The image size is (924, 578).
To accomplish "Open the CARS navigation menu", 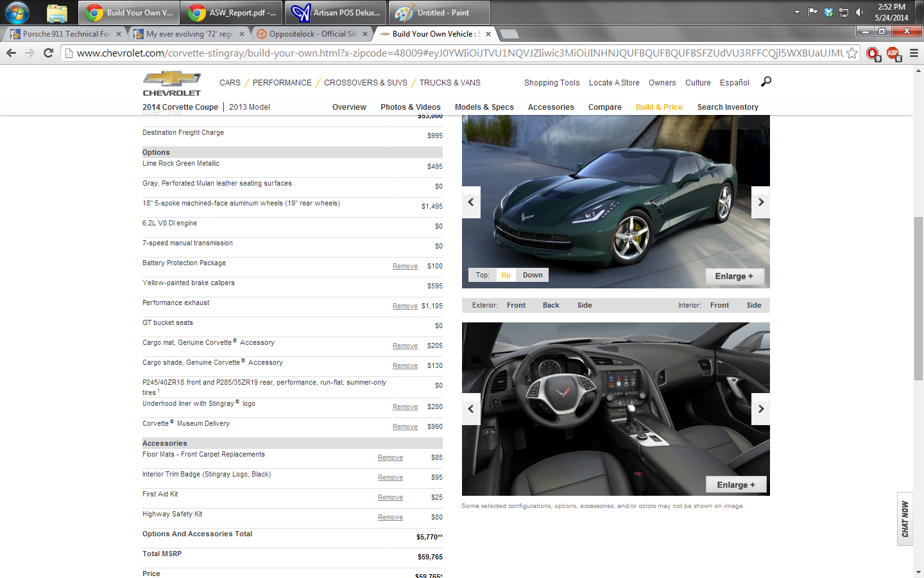I will pos(230,83).
